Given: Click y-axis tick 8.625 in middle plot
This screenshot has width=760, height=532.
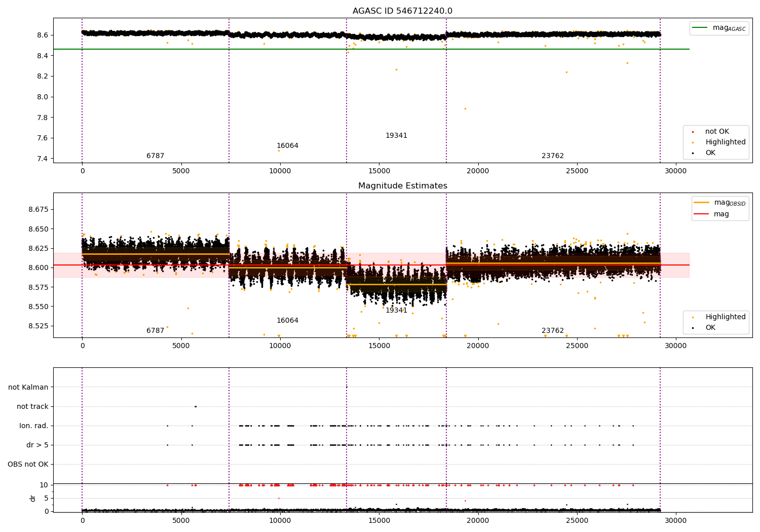Looking at the screenshot, I should coord(39,248).
